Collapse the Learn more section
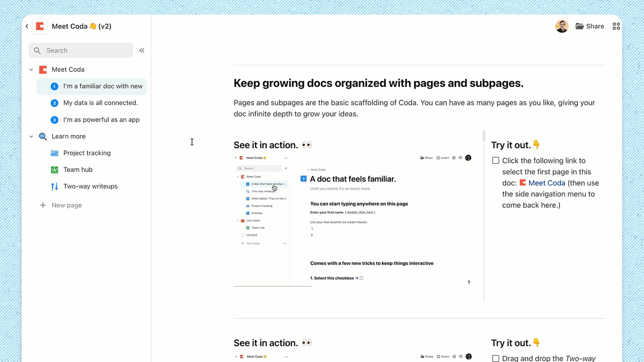The width and height of the screenshot is (644, 362). click(x=31, y=136)
